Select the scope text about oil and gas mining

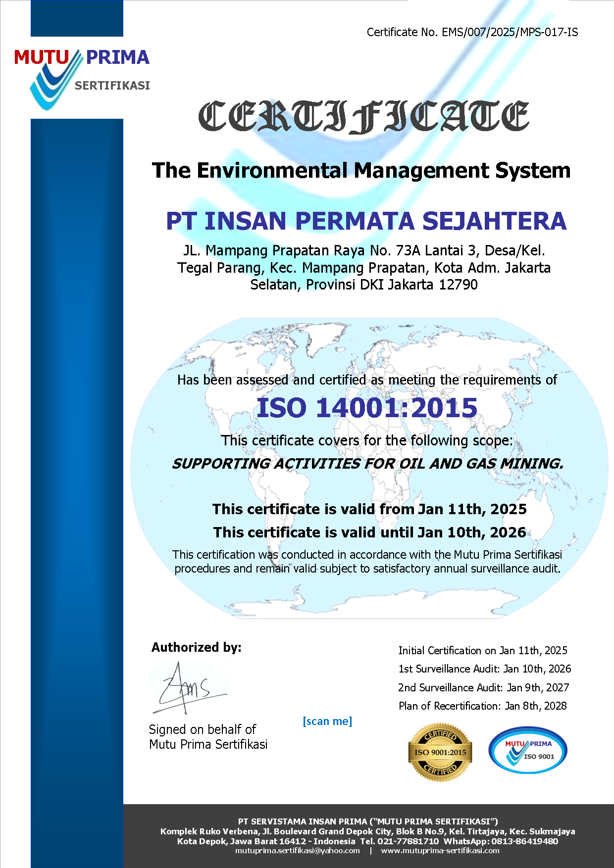pos(367,464)
